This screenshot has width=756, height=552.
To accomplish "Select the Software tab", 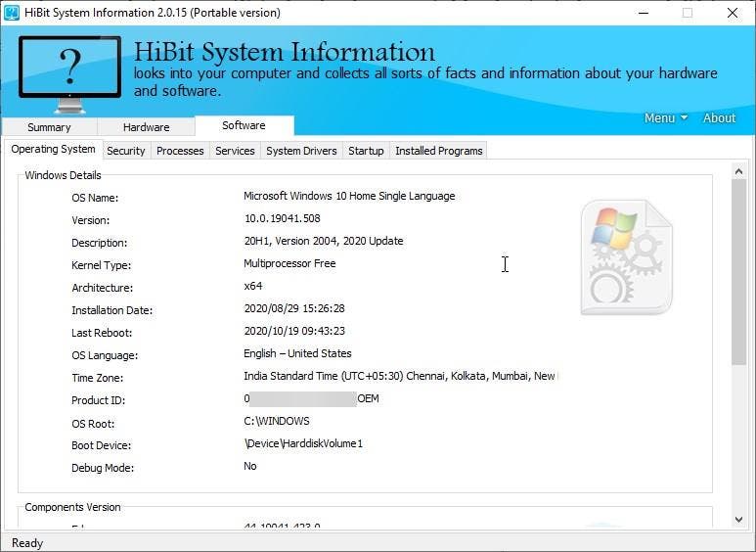I will point(244,125).
